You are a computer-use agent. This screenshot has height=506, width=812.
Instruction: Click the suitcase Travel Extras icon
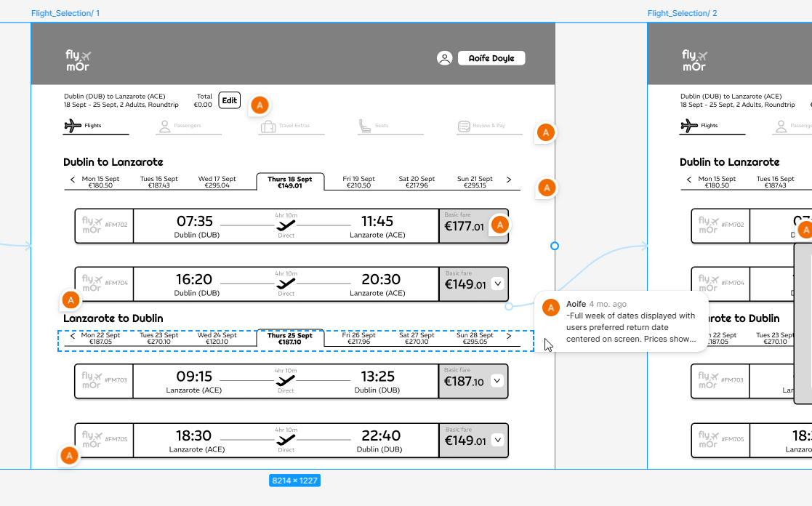[x=268, y=126]
